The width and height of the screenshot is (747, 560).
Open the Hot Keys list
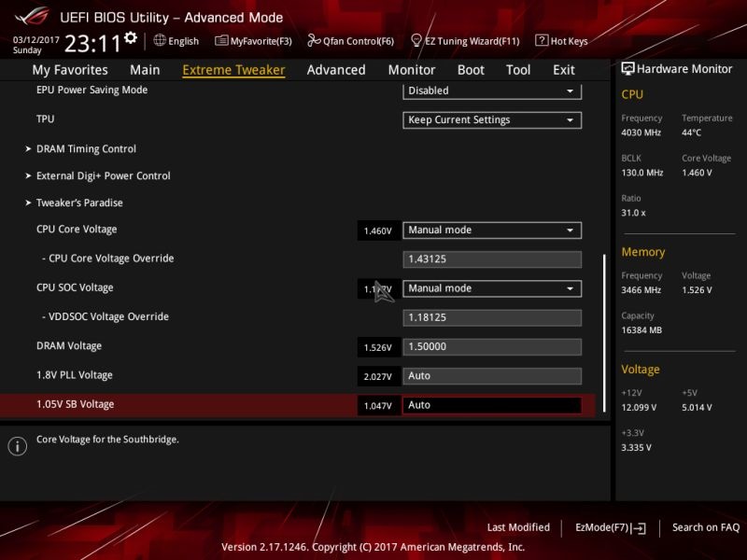point(569,41)
